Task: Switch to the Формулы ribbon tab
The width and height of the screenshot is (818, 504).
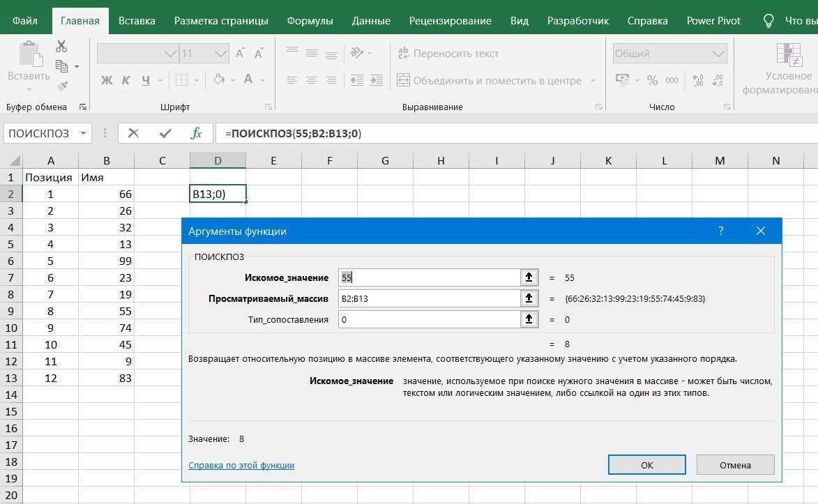Action: (x=310, y=20)
